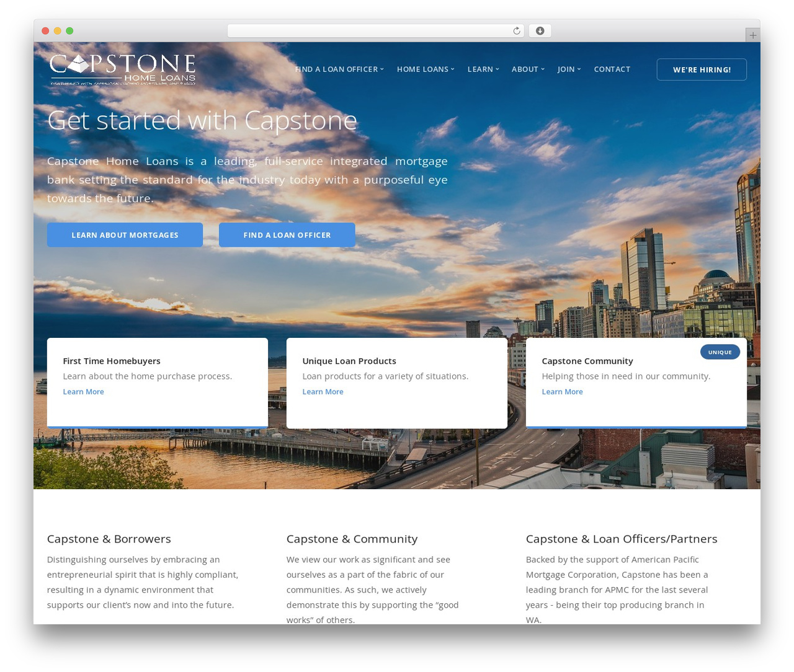This screenshot has width=794, height=672.
Task: Expand the Home Loans dropdown menu
Action: coord(426,69)
